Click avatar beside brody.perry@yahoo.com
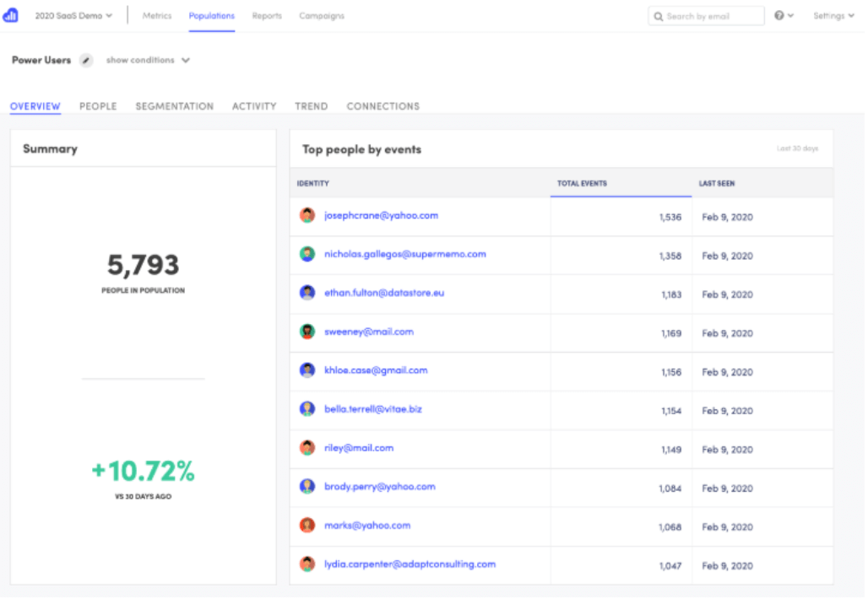Screen dimensions: 868x599 pyautogui.click(x=307, y=487)
